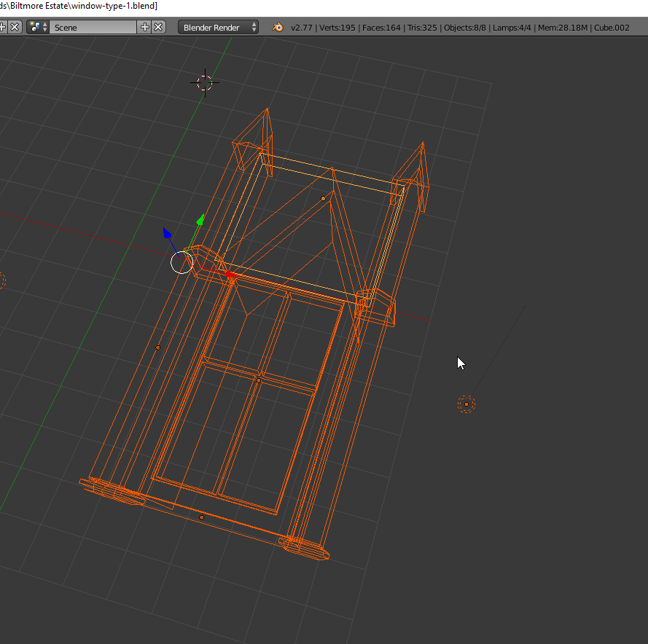Click the window-type-1.blend title text
Viewport: 648px width, 644px height.
click(114, 6)
